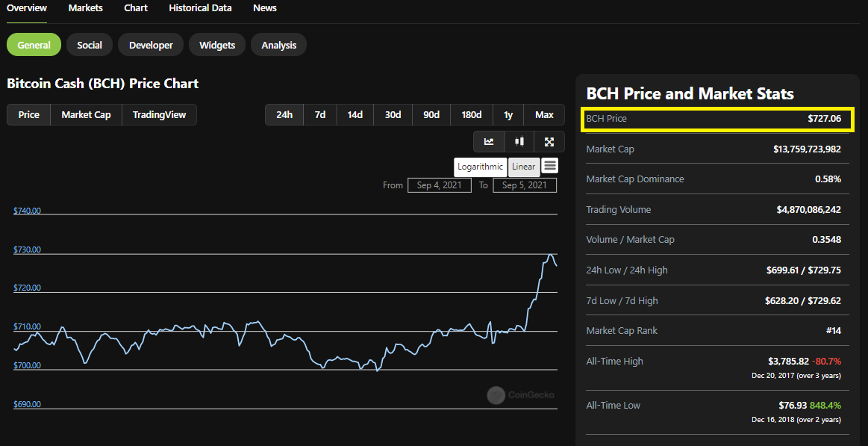Image resolution: width=868 pixels, height=446 pixels.
Task: Set chart range to Max
Action: 544,115
